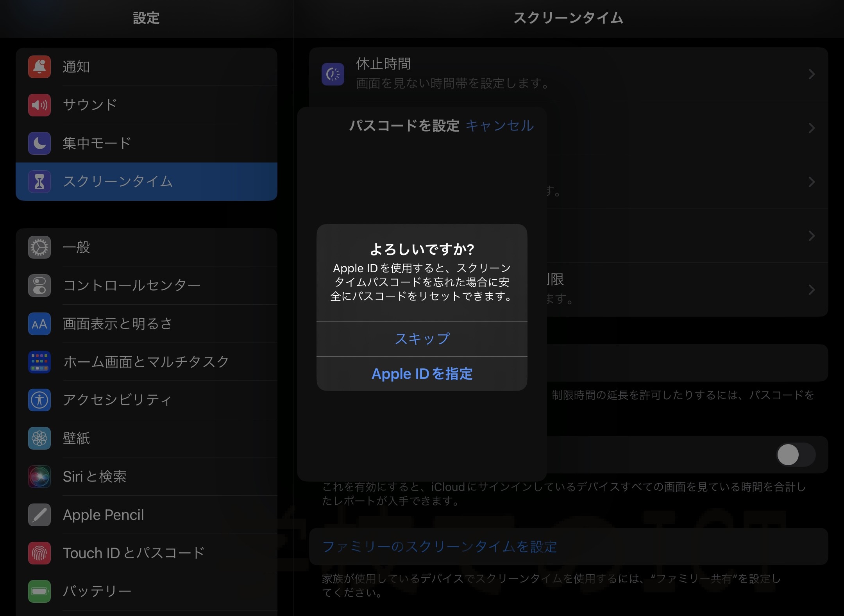Tap the コントロールセンター switches icon

coord(39,286)
